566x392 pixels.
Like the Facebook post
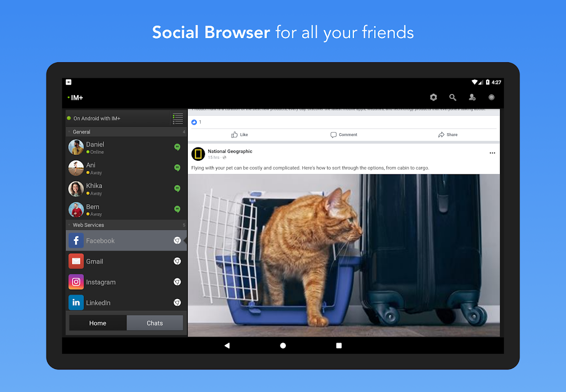(x=239, y=135)
